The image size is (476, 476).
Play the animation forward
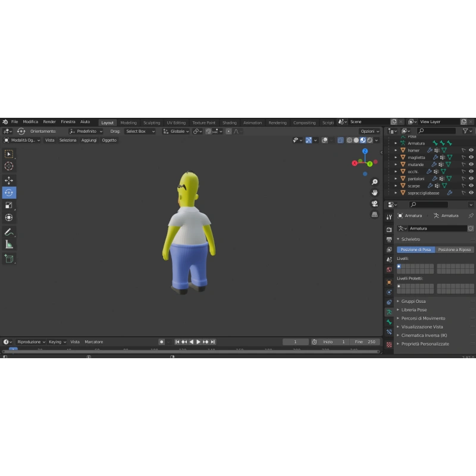198,342
